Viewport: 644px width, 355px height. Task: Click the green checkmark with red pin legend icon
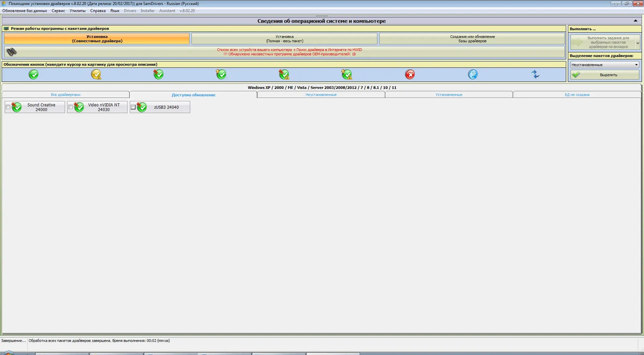pyautogui.click(x=158, y=74)
